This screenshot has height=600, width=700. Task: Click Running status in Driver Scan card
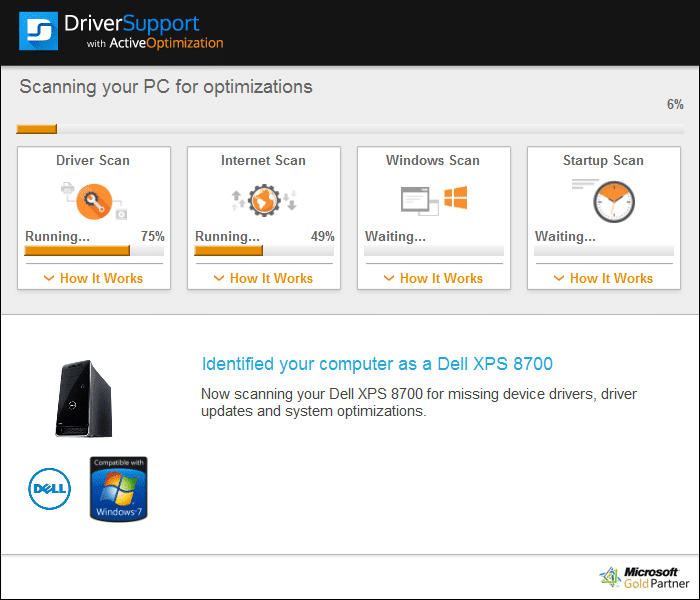point(57,236)
